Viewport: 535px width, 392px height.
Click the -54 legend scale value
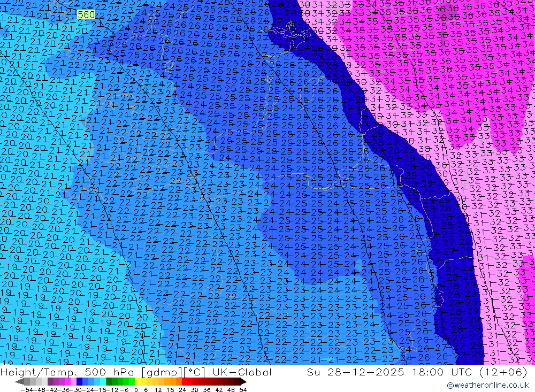tap(27, 390)
